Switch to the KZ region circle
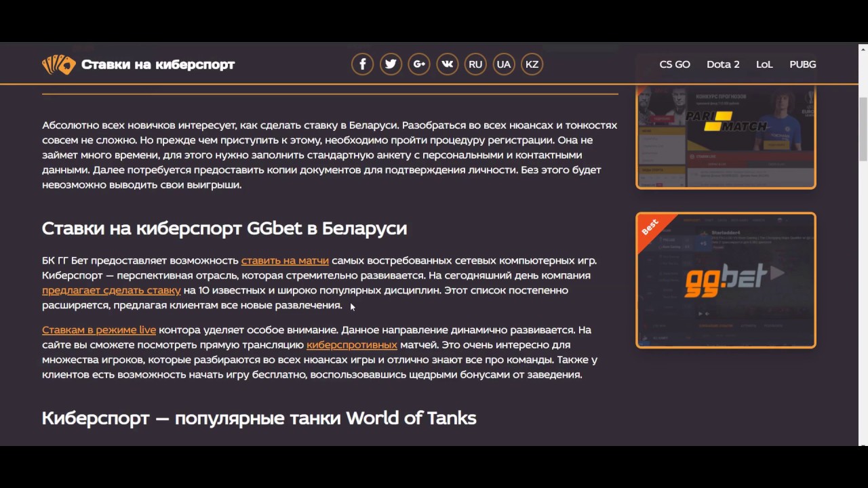The width and height of the screenshot is (868, 488). (532, 64)
